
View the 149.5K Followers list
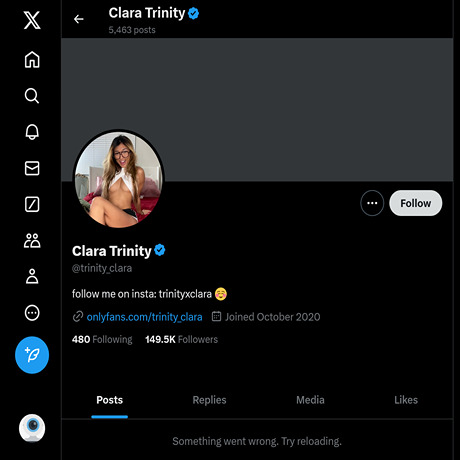(x=181, y=339)
